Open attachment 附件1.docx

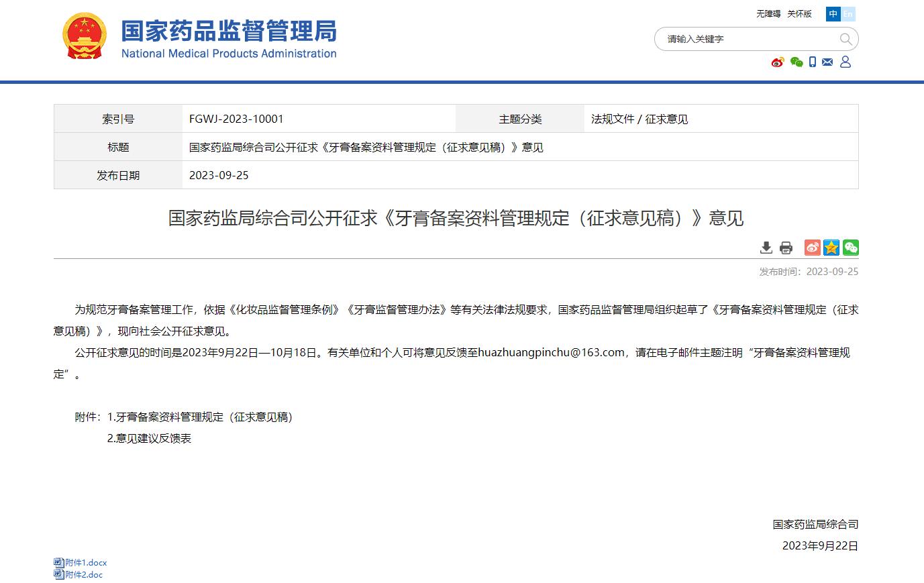(x=86, y=563)
